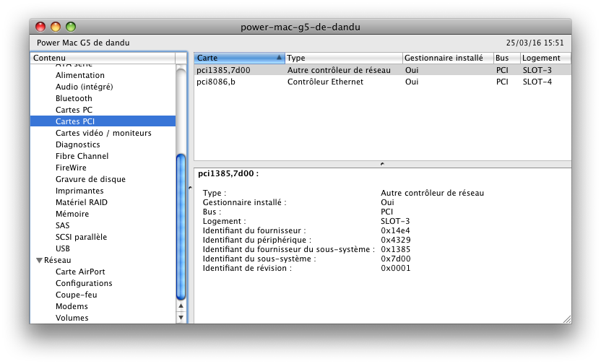Viewport: 601px width, 364px height.
Task: Select Volumes under Réseau
Action: (72, 318)
